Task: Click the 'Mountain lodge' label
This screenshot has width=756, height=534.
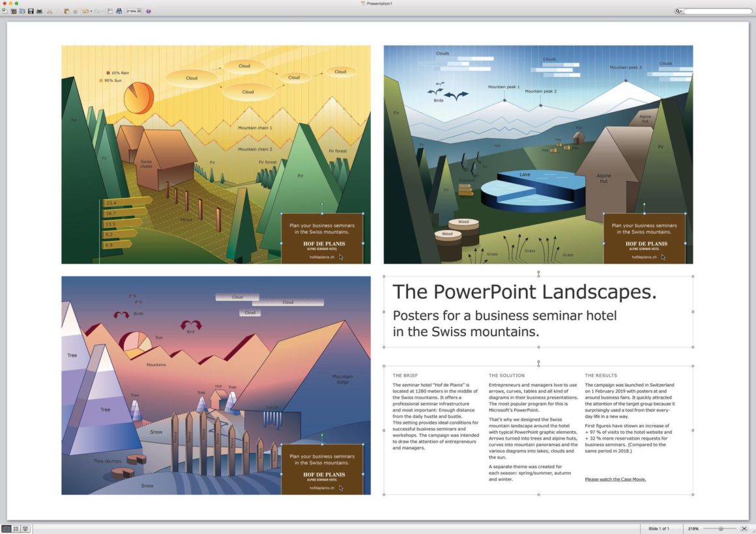Action: click(342, 379)
